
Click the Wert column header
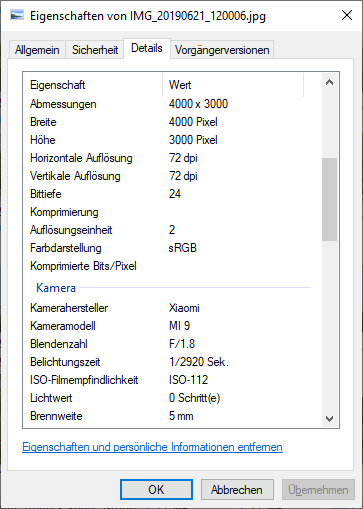pyautogui.click(x=233, y=85)
